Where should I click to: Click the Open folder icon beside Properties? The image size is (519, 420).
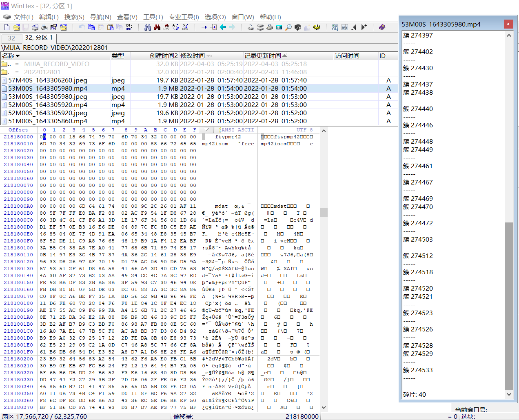64,27
